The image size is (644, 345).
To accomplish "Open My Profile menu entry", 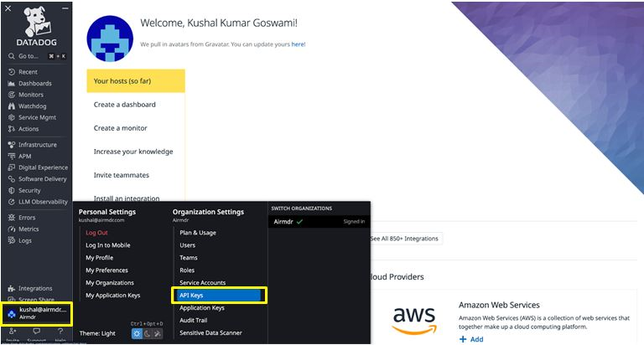I will [x=100, y=258].
